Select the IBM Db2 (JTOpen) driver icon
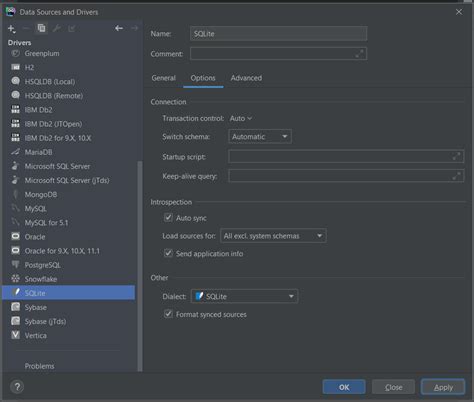The image size is (474, 402). click(x=15, y=124)
